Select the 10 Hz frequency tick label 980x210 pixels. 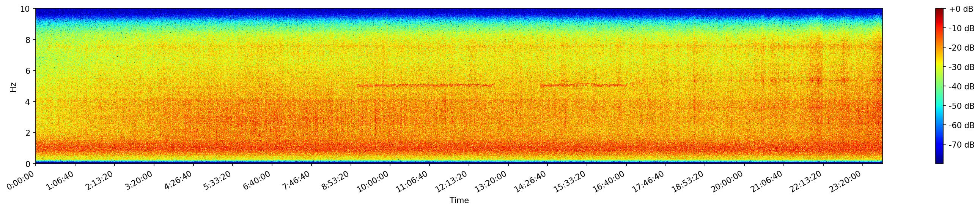click(x=26, y=9)
